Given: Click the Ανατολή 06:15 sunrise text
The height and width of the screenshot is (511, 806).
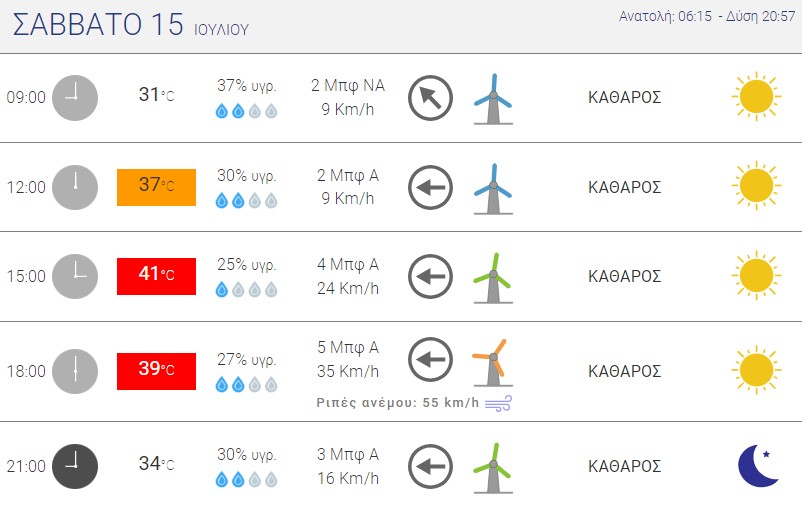Looking at the screenshot, I should coord(665,16).
